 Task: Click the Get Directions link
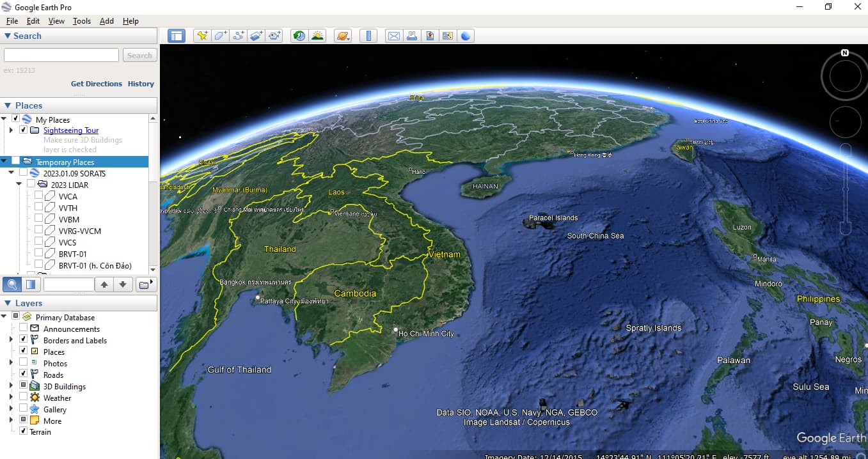(96, 84)
